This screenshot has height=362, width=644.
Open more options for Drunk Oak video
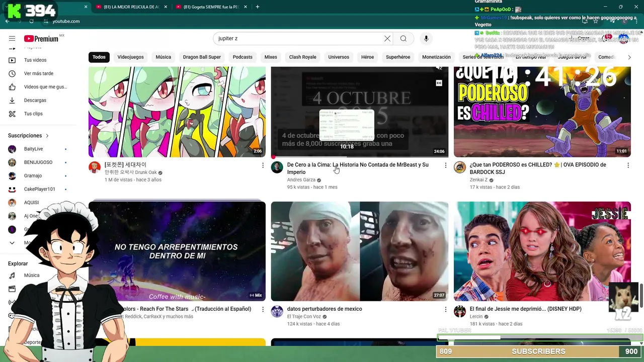click(263, 165)
